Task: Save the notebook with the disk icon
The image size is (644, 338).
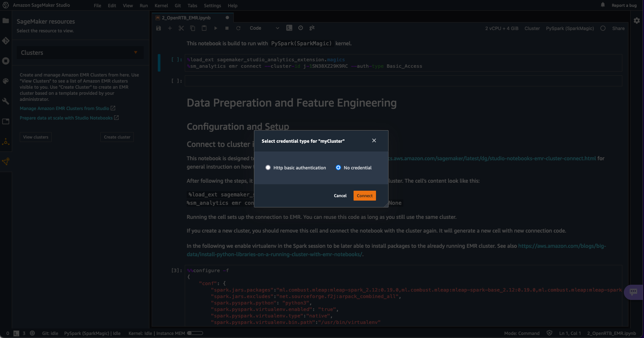Action: coord(159,28)
